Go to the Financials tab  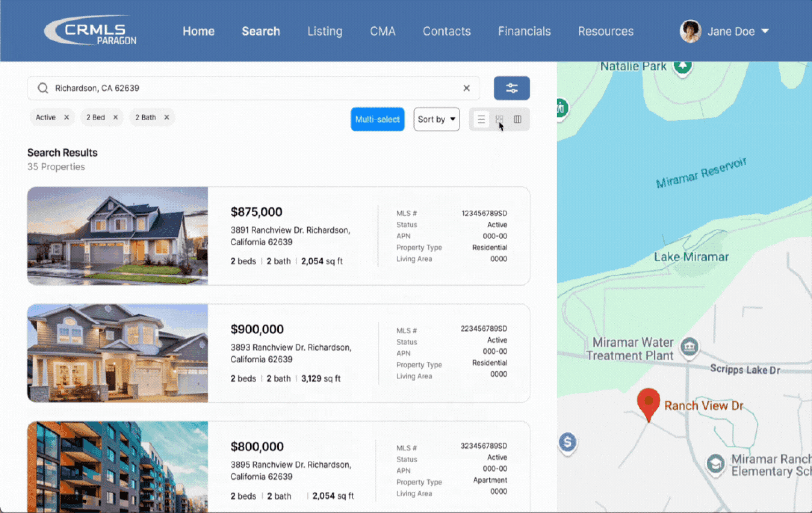coord(524,31)
